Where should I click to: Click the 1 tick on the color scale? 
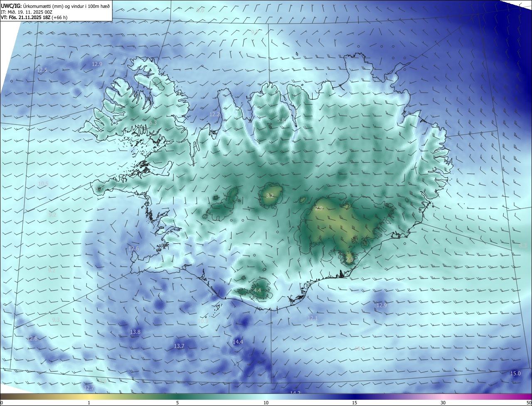89,403
